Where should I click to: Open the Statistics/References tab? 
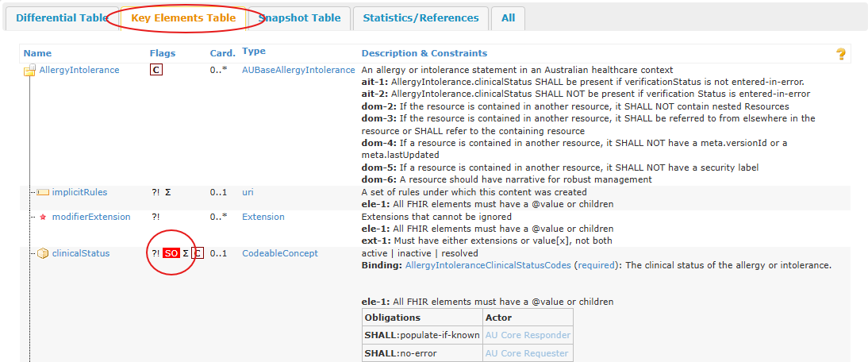pos(421,17)
